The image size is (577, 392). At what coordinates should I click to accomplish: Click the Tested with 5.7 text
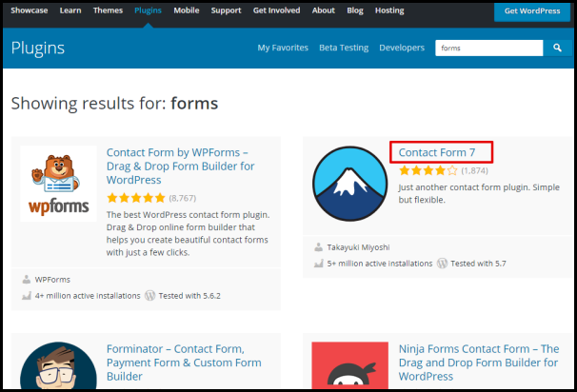point(478,264)
